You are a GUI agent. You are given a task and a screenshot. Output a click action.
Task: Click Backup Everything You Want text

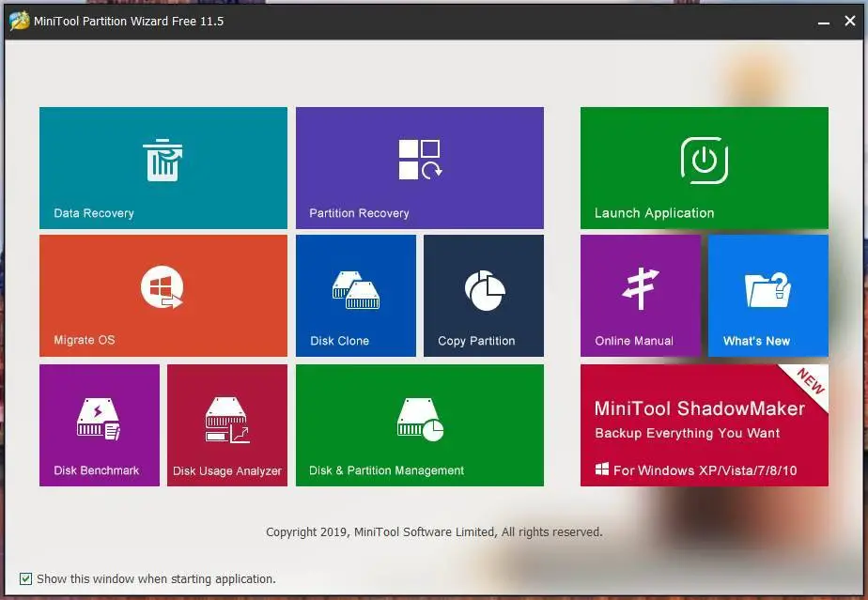(x=687, y=433)
